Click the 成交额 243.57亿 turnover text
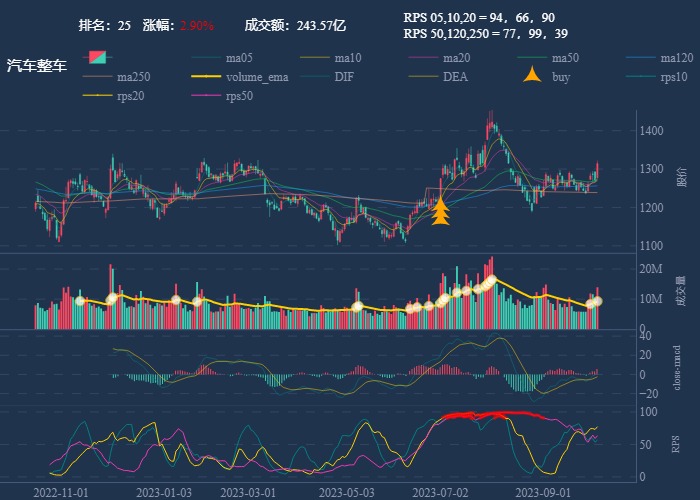 click(x=295, y=25)
